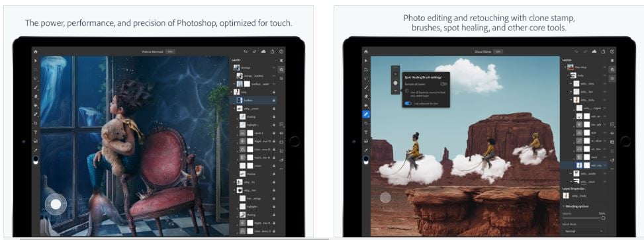Select the bubbles layer in Vienna Mermaid

(255, 100)
